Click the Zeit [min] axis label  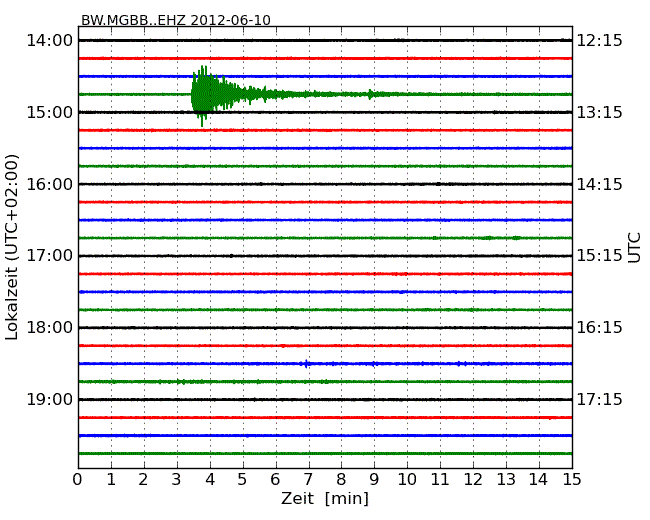click(325, 498)
